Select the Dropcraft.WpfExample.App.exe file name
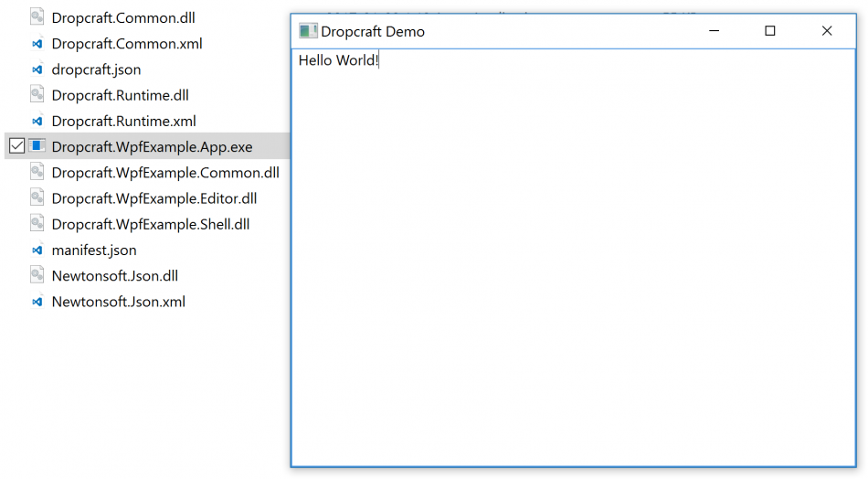Image resolution: width=868 pixels, height=479 pixels. pyautogui.click(x=153, y=147)
